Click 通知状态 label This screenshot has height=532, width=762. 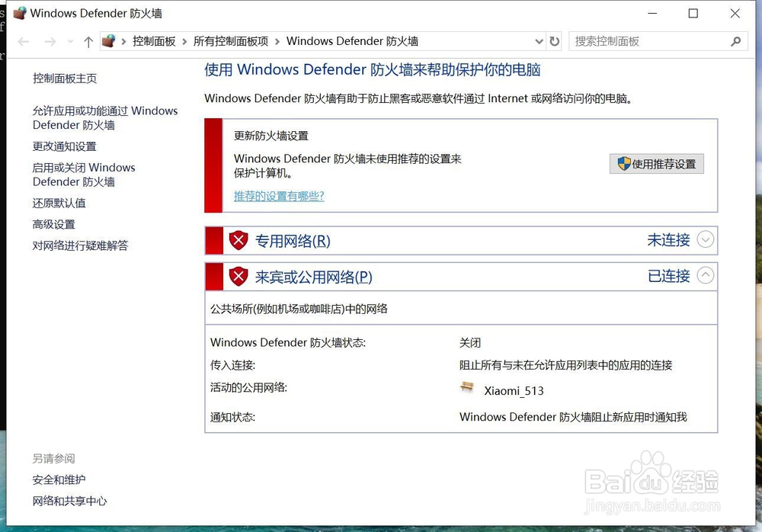click(232, 417)
